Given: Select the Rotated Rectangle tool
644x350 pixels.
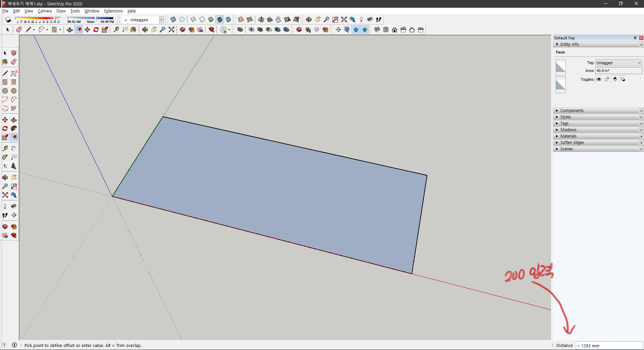Looking at the screenshot, I should [x=14, y=82].
